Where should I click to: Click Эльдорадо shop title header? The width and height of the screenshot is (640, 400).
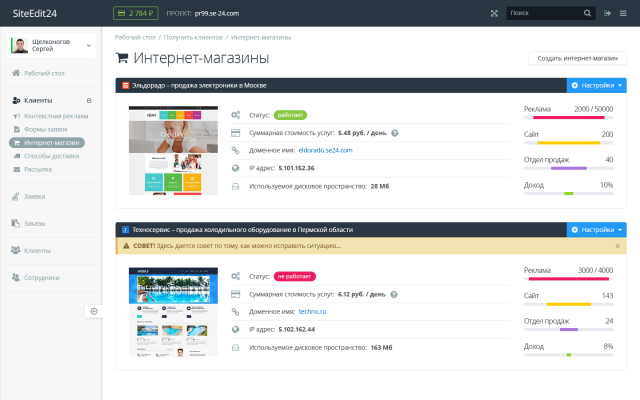pos(199,85)
